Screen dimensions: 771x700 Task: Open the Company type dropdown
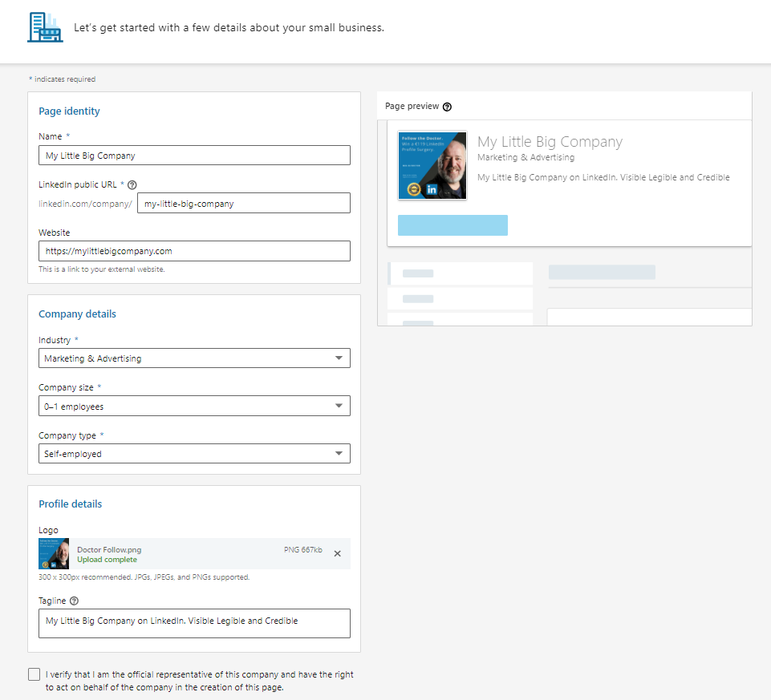194,454
